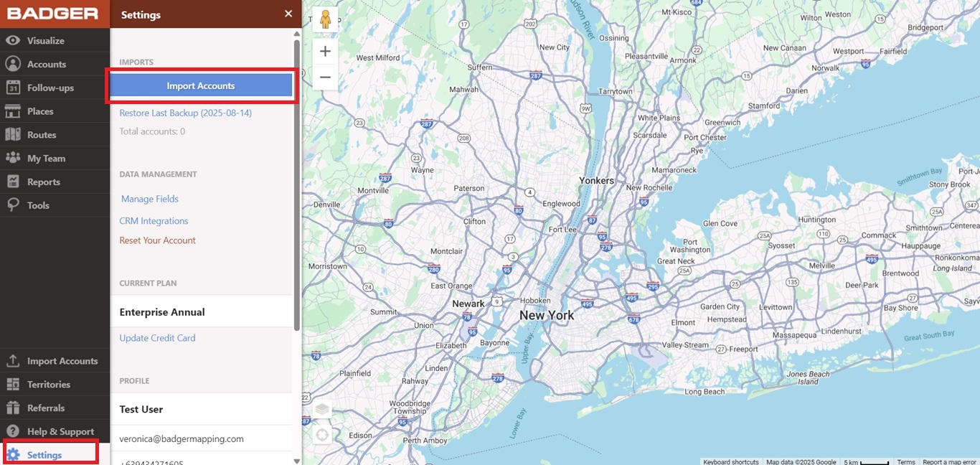Click the gear icon for Settings
980x465 pixels.
coord(13,454)
